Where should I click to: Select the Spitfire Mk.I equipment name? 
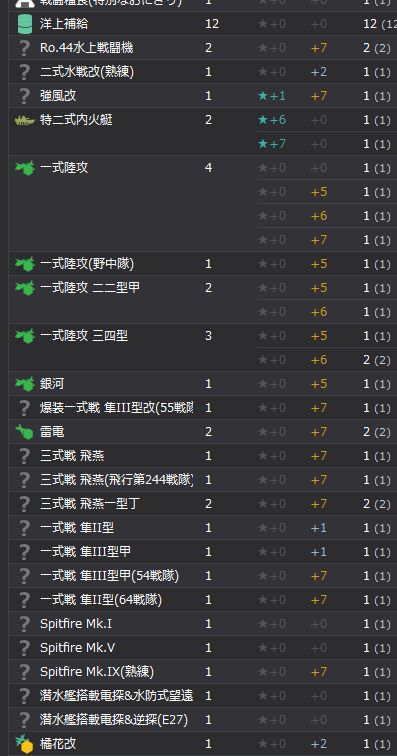(76, 624)
